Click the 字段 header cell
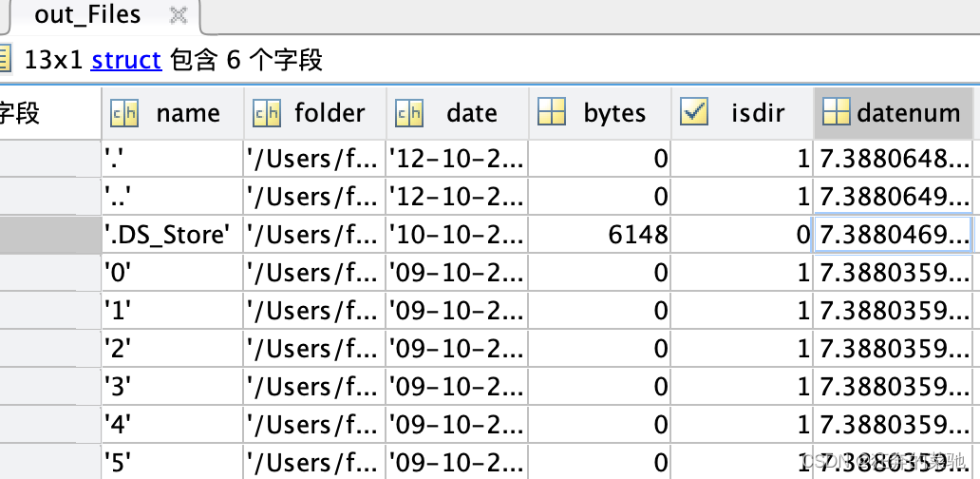 (x=49, y=113)
